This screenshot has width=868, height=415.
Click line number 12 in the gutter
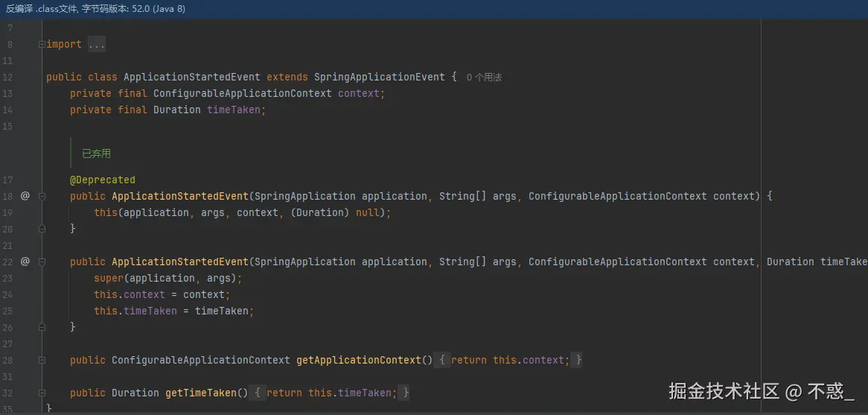click(x=7, y=77)
